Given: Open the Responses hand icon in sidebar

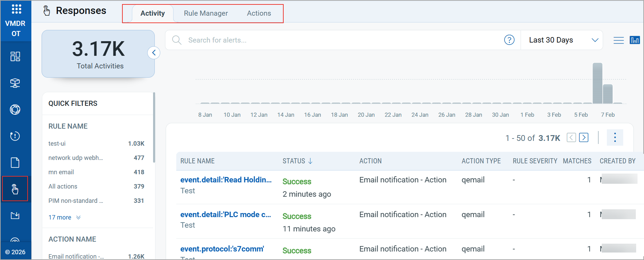Looking at the screenshot, I should (15, 189).
